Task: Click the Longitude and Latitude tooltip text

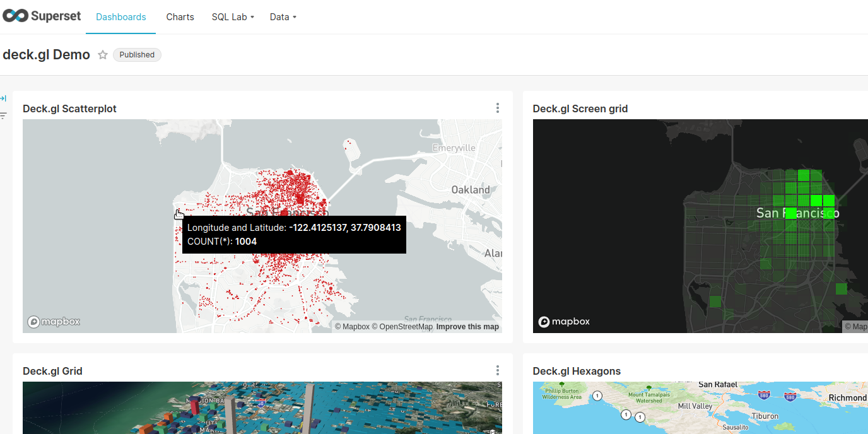Action: [x=294, y=228]
